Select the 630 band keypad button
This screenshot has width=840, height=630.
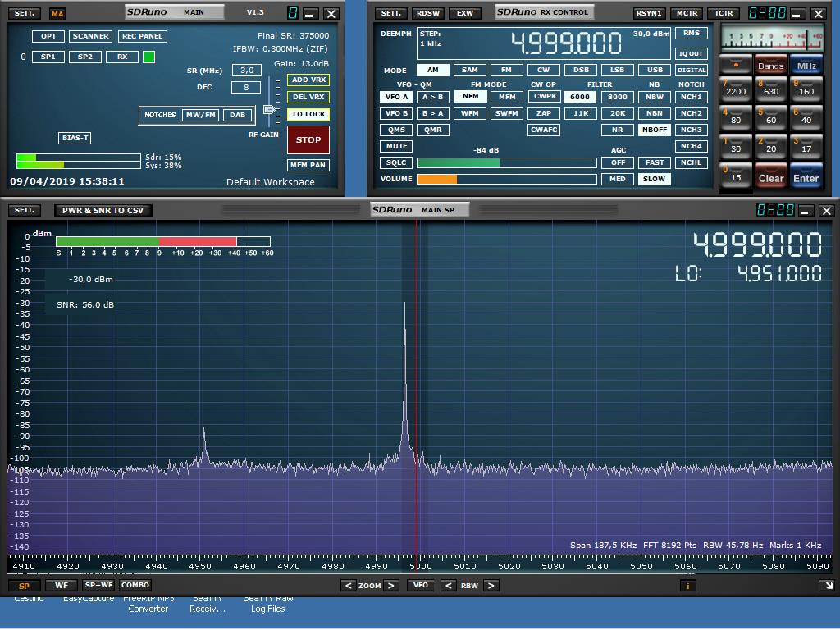(771, 89)
